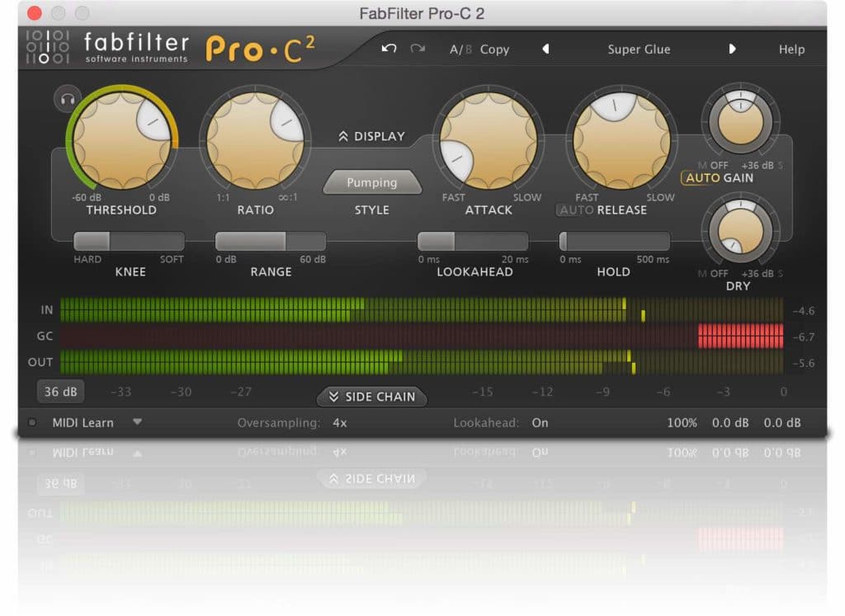The width and height of the screenshot is (845, 616).
Task: Open the Pumping style selector
Action: [x=372, y=182]
